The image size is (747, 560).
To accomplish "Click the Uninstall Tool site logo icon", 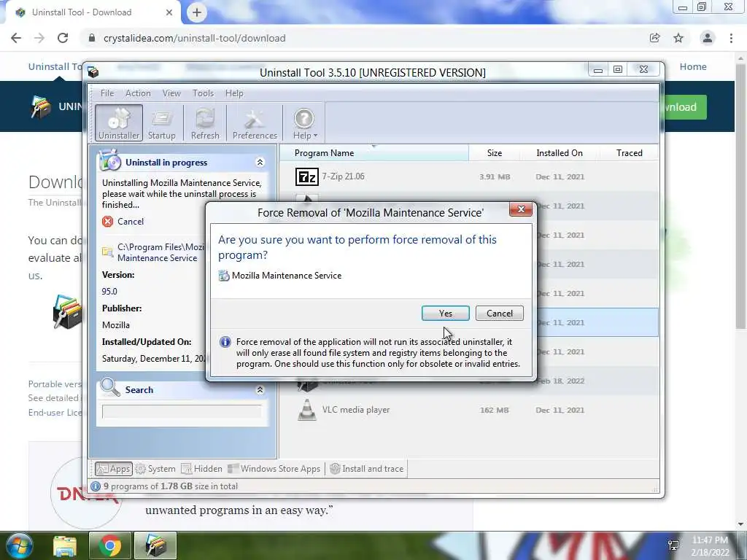I will coord(42,106).
